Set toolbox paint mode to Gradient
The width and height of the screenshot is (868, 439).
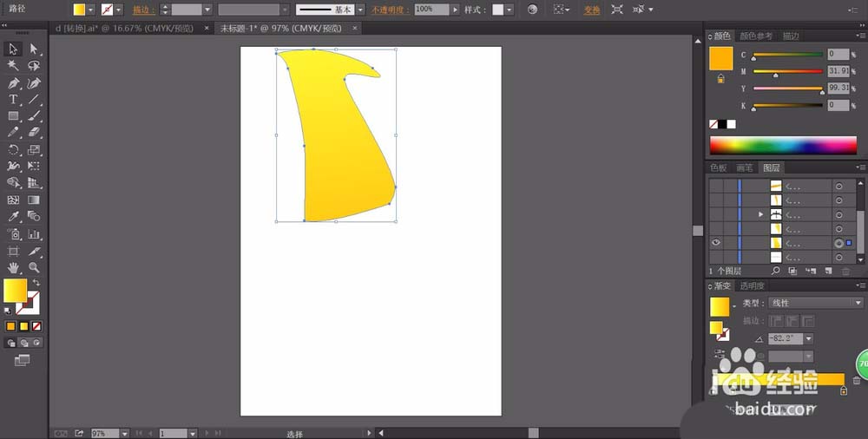(23, 326)
